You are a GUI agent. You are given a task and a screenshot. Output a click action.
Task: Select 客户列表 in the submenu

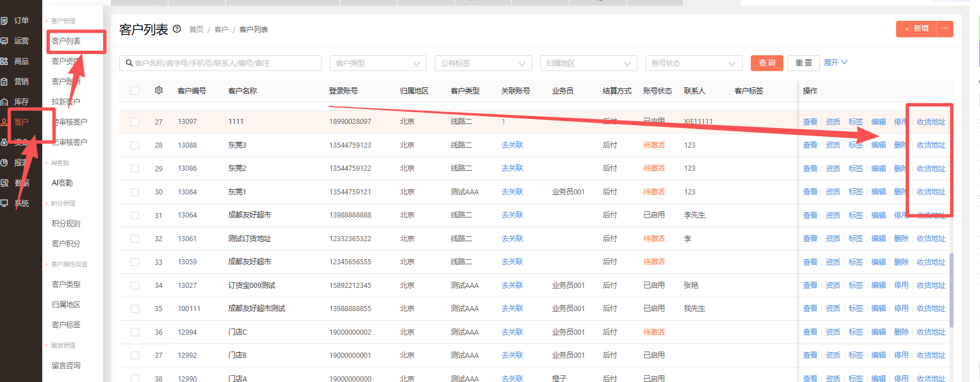[x=66, y=41]
